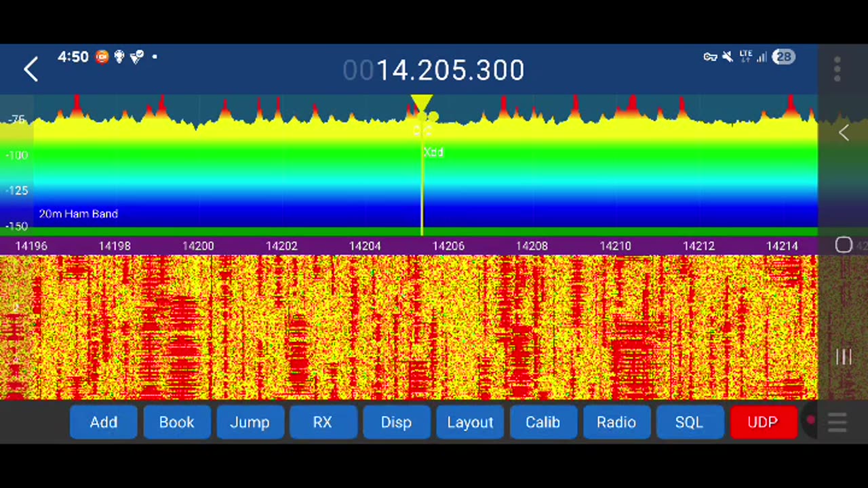The height and width of the screenshot is (488, 868).
Task: Tap the VPN key status icon
Action: pos(710,57)
